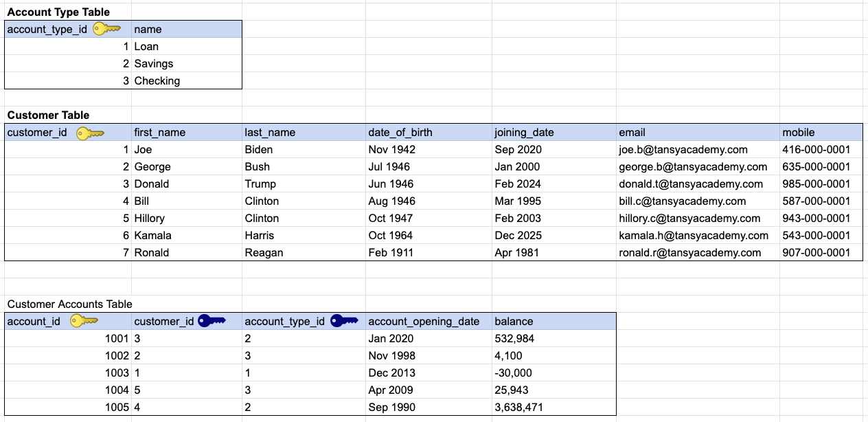Select the birth date cell "Nov 1942"
The height and width of the screenshot is (422, 868).
[429, 149]
